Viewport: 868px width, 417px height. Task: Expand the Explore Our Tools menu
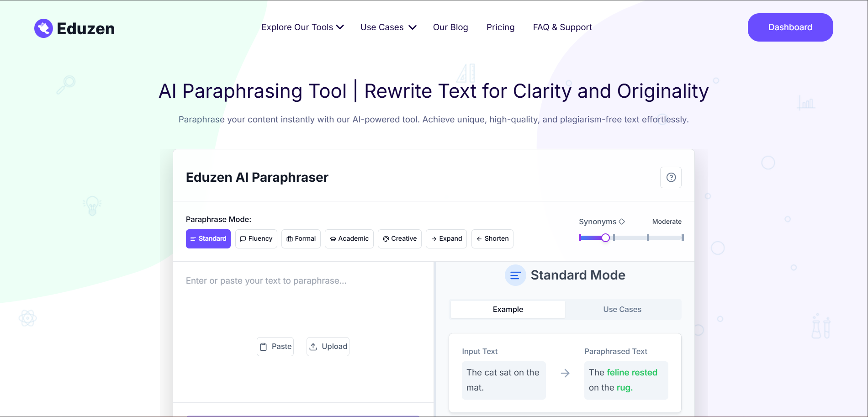(302, 27)
